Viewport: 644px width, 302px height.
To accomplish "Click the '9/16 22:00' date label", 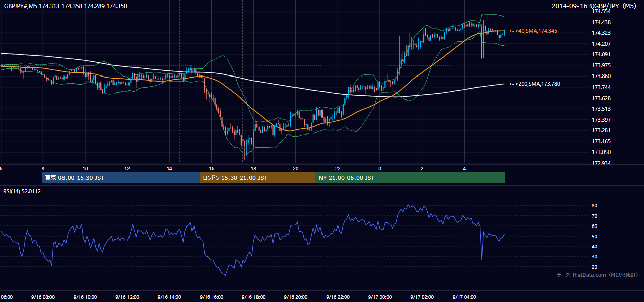I will [x=338, y=297].
